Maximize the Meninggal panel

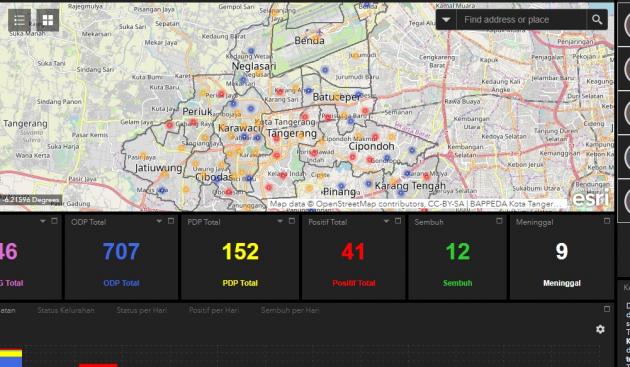click(607, 221)
